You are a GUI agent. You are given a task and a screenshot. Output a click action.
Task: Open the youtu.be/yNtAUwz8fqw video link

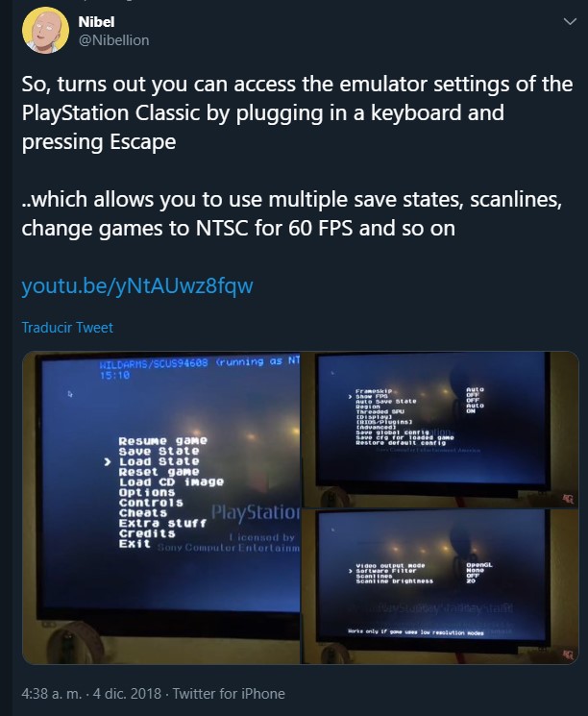137,285
